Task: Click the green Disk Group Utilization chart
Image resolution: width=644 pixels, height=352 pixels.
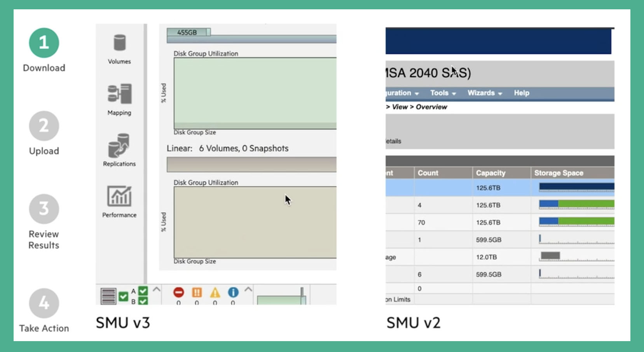Action: pyautogui.click(x=255, y=93)
